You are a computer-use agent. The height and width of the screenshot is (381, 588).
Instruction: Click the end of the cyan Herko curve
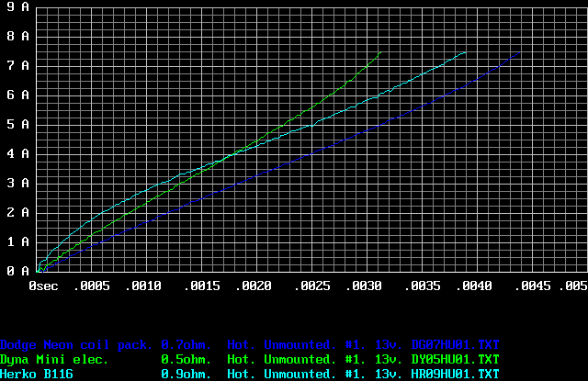pyautogui.click(x=466, y=53)
